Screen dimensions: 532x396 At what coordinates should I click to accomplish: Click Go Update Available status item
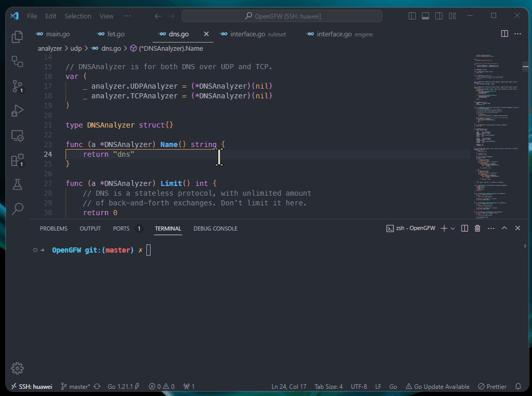click(437, 387)
